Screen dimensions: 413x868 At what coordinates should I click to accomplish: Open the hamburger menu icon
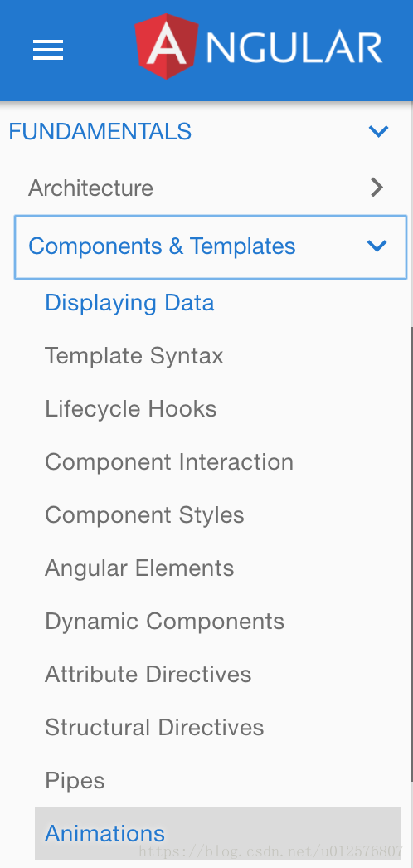48,51
